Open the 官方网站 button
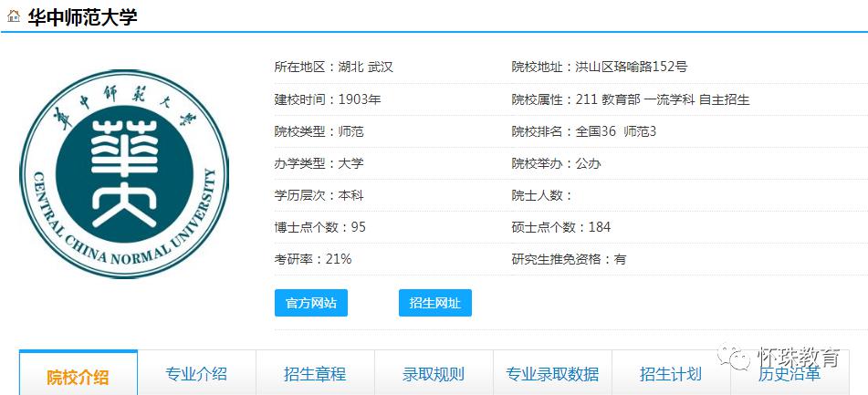 311,303
